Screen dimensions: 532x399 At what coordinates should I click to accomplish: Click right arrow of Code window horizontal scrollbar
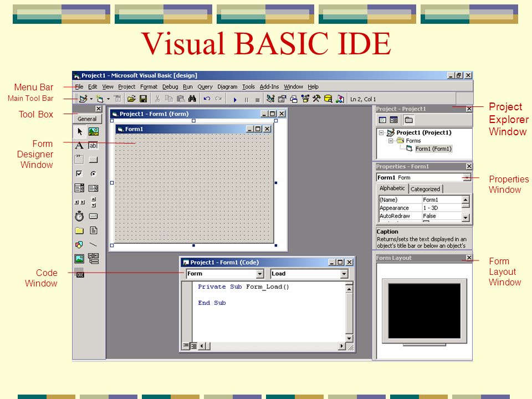[x=342, y=346]
